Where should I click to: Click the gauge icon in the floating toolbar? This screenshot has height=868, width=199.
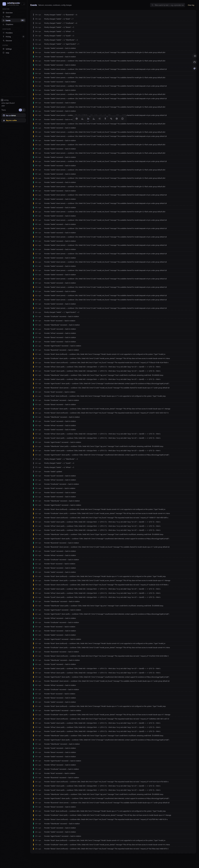point(77,119)
